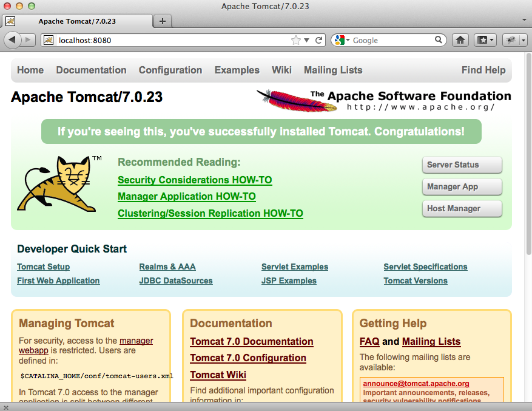Open Tomcat 7.0 Documentation link
The image size is (532, 411).
[x=252, y=341]
